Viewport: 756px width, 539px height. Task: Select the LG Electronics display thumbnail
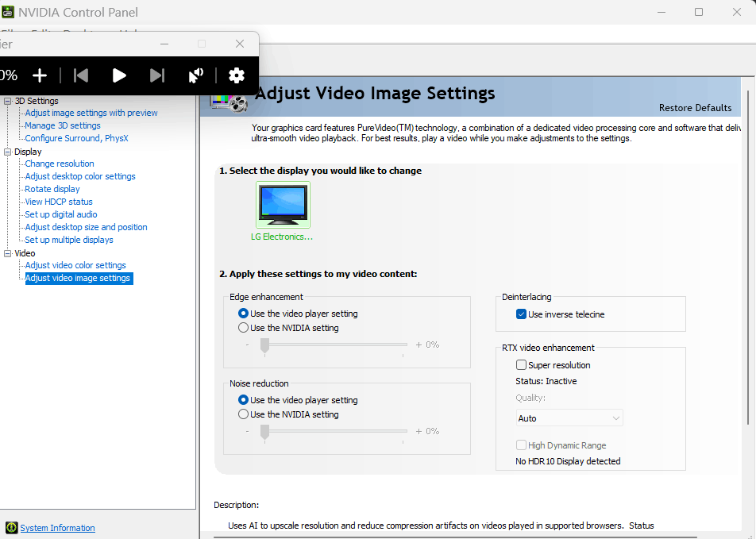[283, 205]
